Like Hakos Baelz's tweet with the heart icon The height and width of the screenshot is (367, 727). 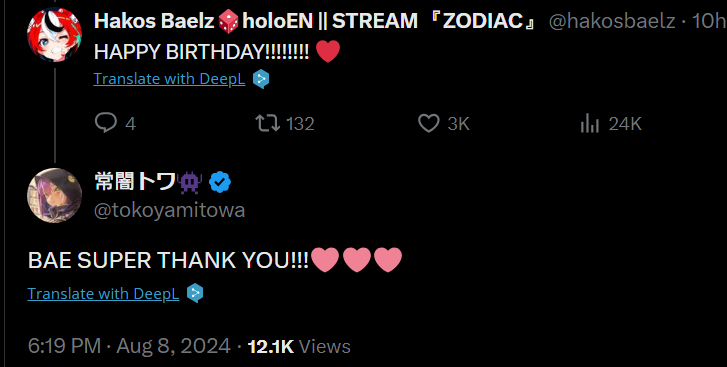point(428,124)
